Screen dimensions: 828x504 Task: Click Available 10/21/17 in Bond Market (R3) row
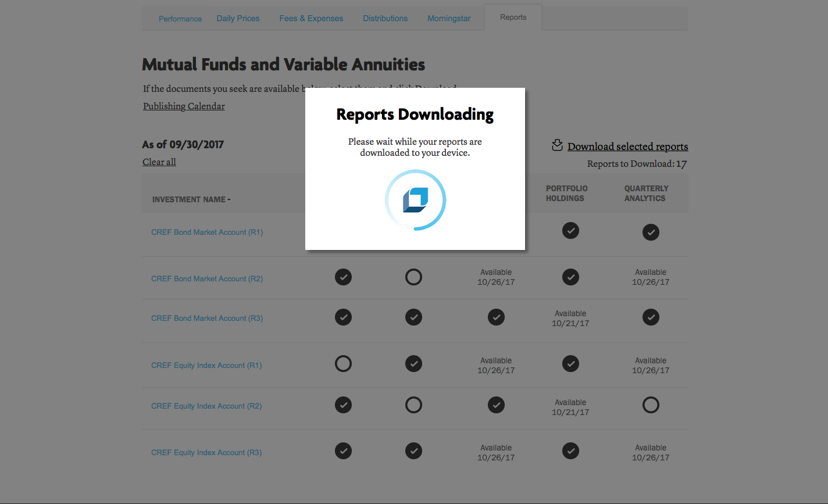(570, 319)
